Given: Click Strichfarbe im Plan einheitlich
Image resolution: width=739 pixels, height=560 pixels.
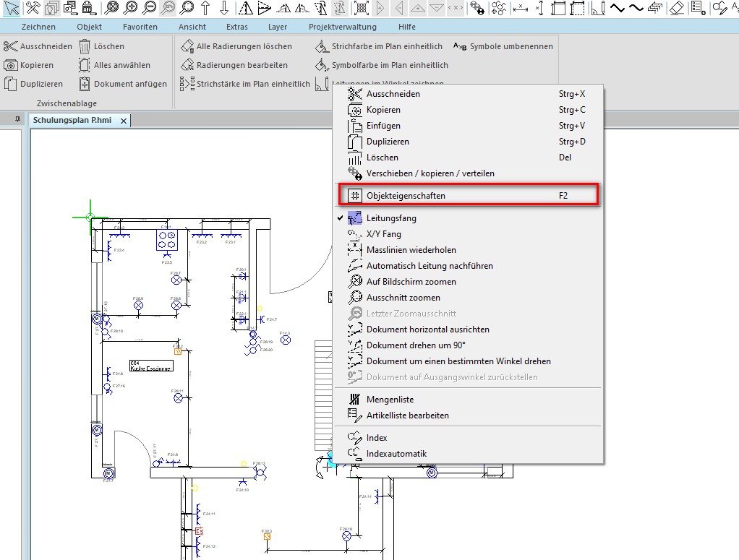Looking at the screenshot, I should 386,46.
